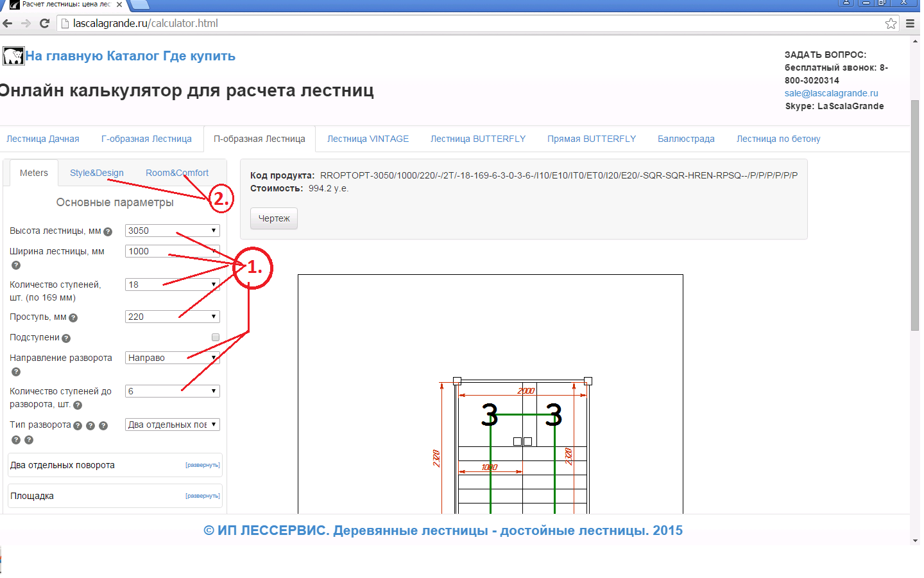Follow the На главную link
Screen dimensions: 924x578
tap(64, 56)
